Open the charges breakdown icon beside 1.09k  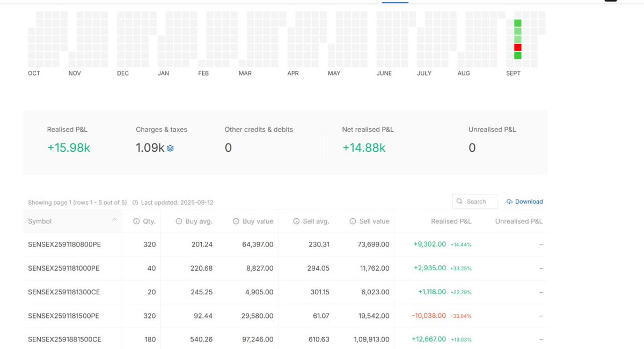170,148
